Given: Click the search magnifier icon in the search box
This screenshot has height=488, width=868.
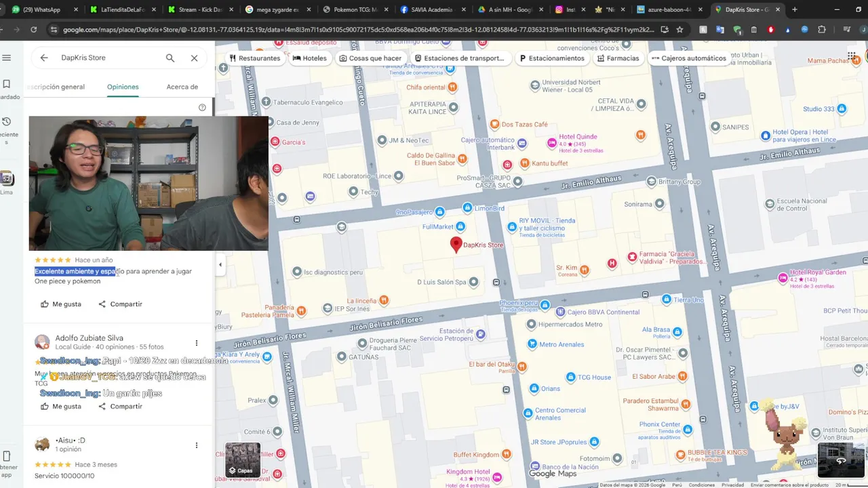Looking at the screenshot, I should point(170,58).
